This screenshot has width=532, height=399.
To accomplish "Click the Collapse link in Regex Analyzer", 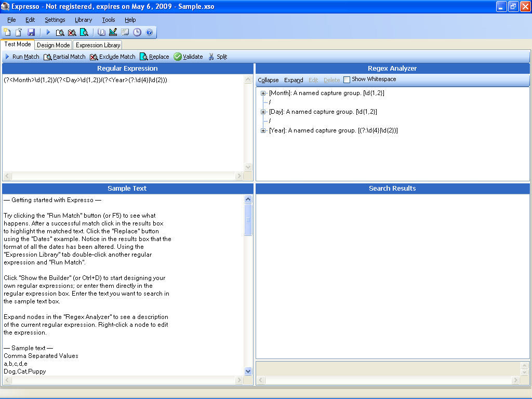I will (x=268, y=80).
